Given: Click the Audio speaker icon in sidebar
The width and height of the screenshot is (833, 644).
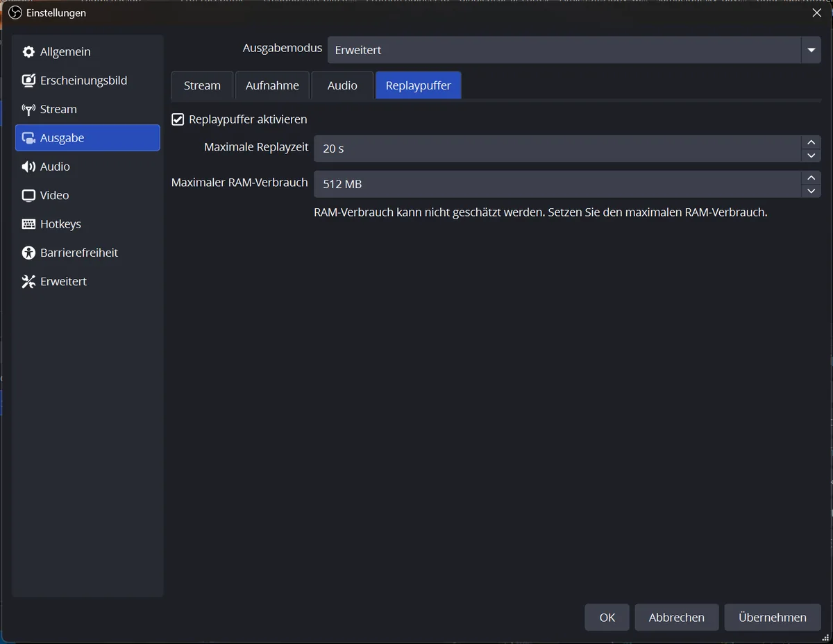Looking at the screenshot, I should 28,167.
